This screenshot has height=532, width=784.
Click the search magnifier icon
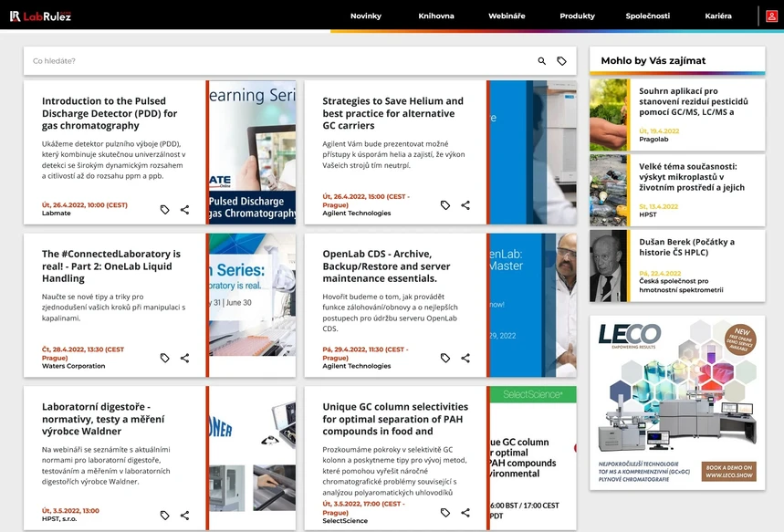541,61
